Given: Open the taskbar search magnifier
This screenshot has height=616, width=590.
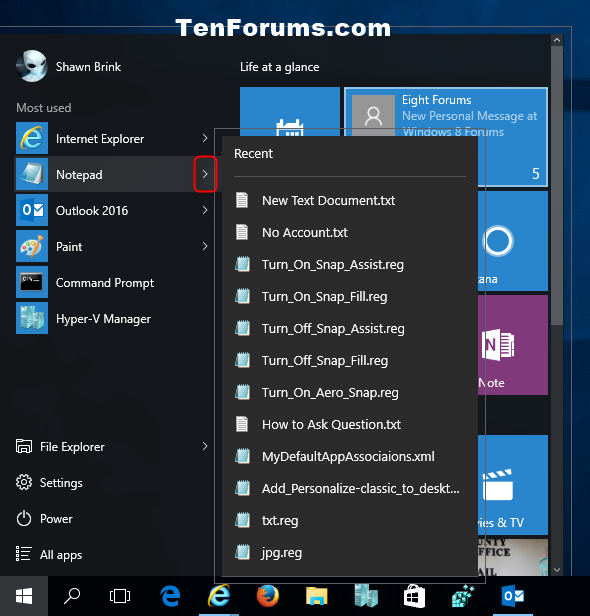Looking at the screenshot, I should pos(72,596).
